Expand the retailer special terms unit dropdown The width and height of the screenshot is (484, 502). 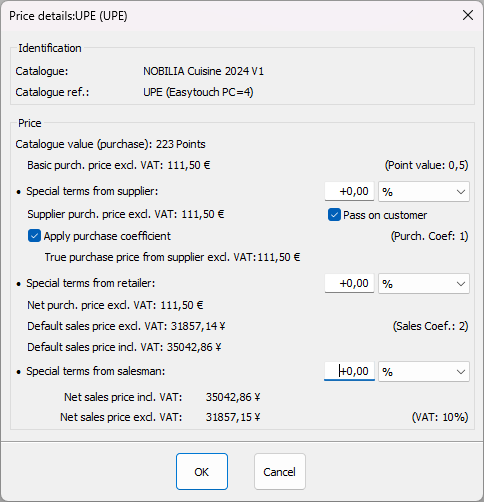pos(424,284)
